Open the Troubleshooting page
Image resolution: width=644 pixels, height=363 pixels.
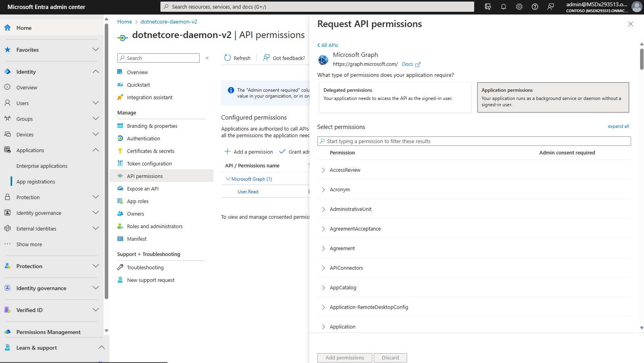145,267
